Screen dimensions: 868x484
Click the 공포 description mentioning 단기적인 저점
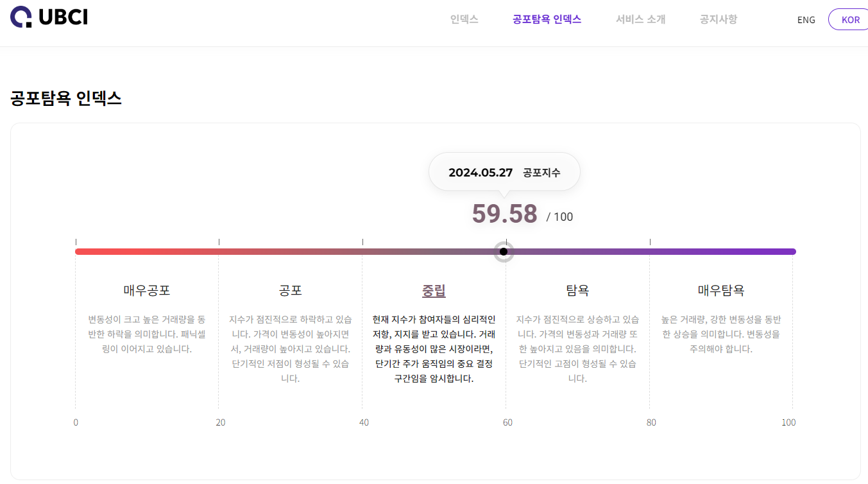pyautogui.click(x=291, y=349)
